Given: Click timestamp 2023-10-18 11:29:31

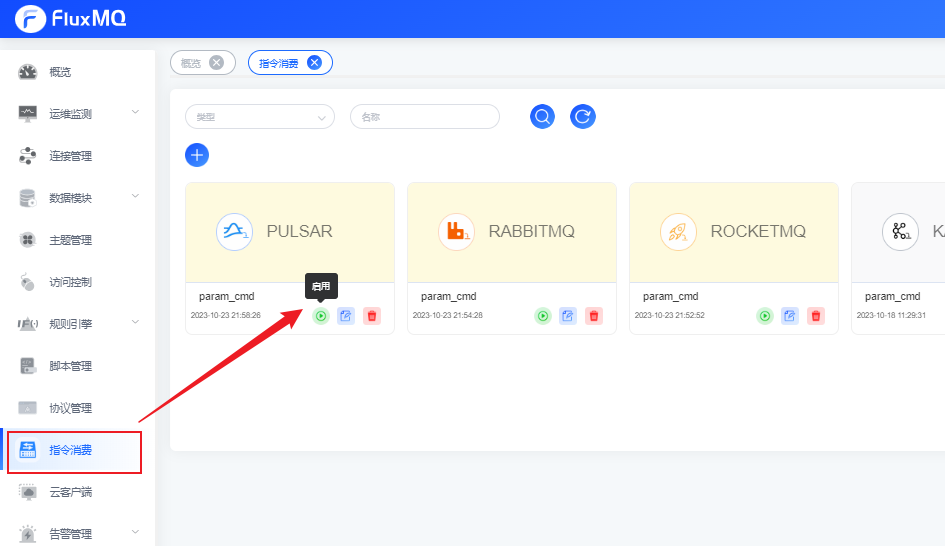Looking at the screenshot, I should pyautogui.click(x=891, y=315).
